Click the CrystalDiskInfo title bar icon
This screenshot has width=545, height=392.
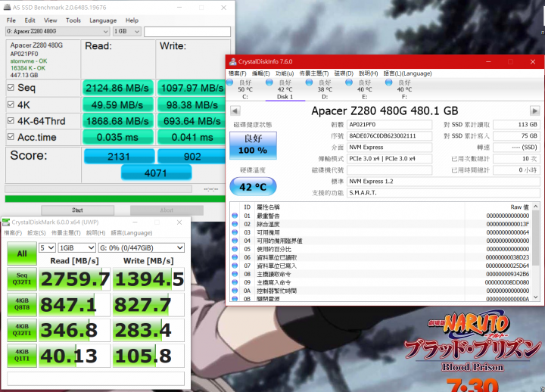pyautogui.click(x=232, y=61)
